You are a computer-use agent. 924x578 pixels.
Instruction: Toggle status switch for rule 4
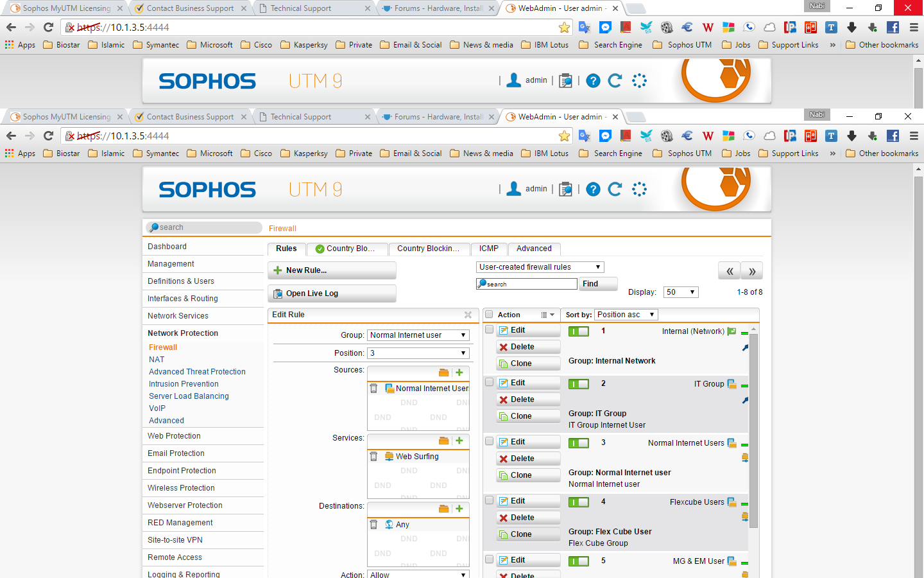click(x=579, y=502)
